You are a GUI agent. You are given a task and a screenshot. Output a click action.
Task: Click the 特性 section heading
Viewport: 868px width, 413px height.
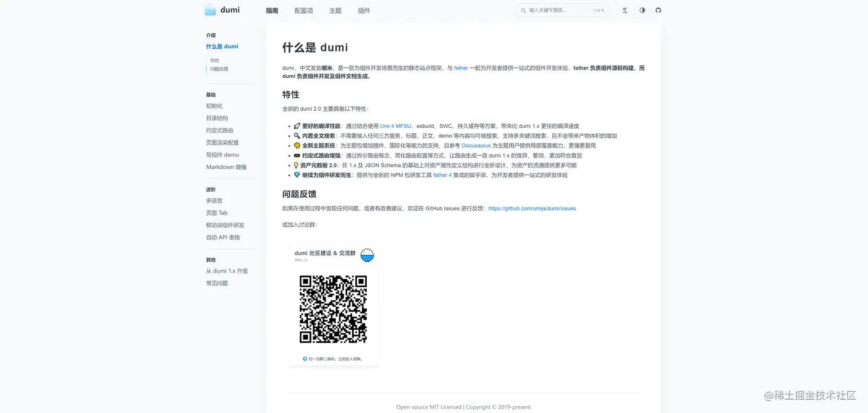tap(290, 95)
